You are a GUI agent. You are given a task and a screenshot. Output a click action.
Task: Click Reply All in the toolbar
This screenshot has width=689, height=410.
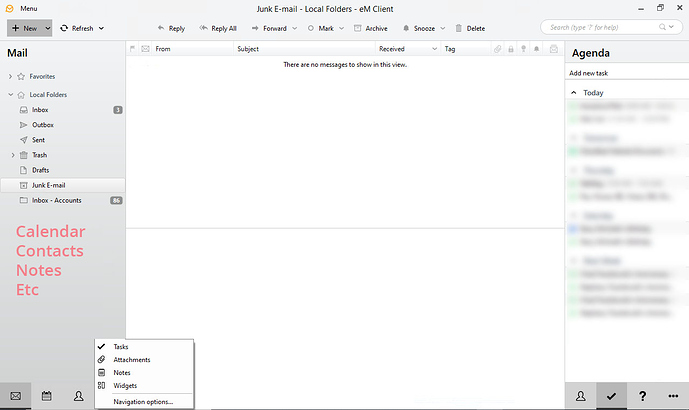pos(218,28)
